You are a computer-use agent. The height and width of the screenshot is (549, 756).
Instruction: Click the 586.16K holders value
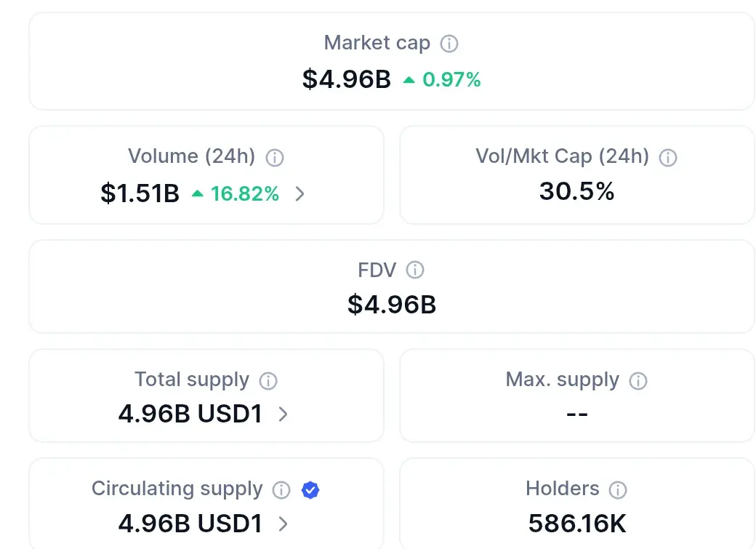[x=577, y=523]
